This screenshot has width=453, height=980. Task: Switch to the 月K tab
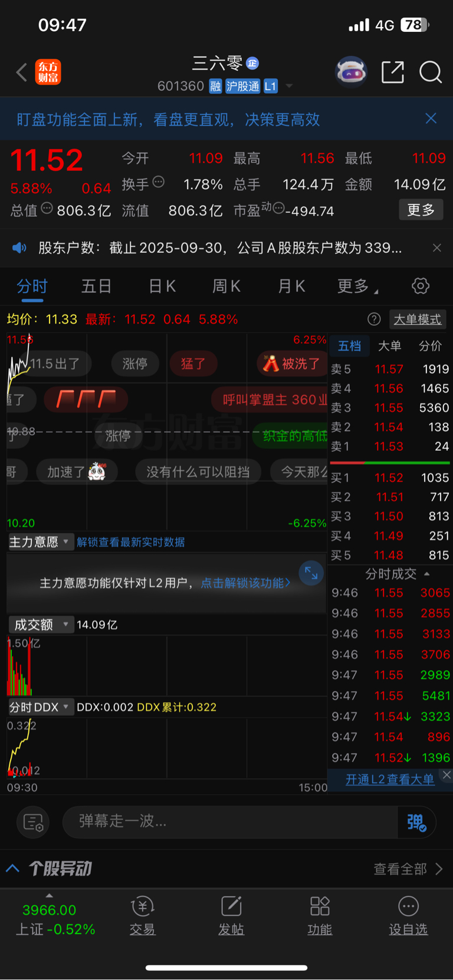coord(291,286)
